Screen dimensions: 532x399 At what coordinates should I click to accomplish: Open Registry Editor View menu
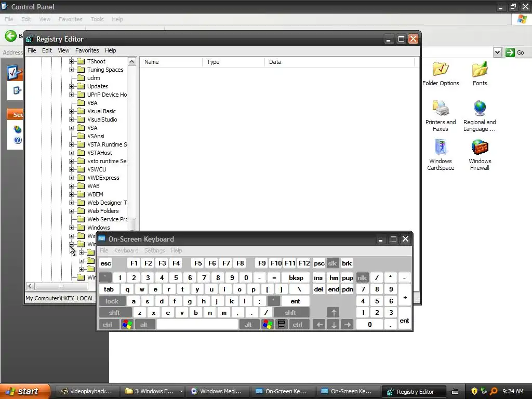pyautogui.click(x=63, y=50)
